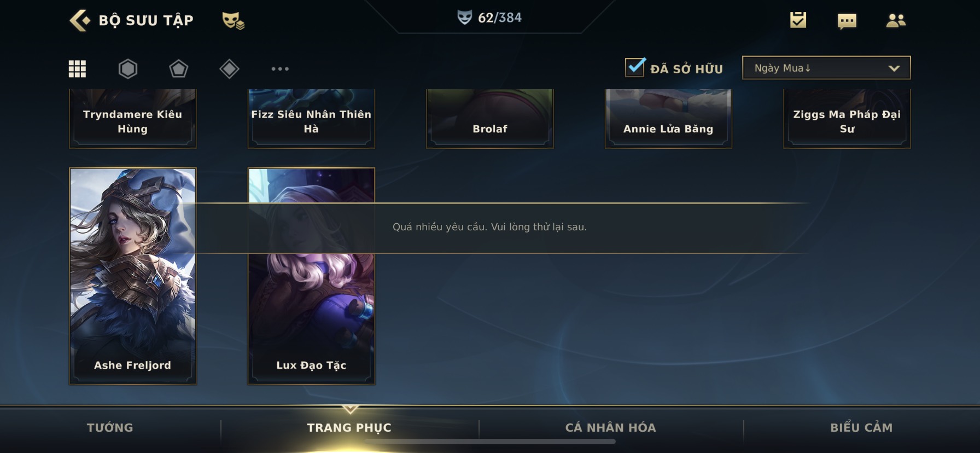This screenshot has height=453, width=980.
Task: Open the Ashe Freljord skin card
Action: (132, 276)
